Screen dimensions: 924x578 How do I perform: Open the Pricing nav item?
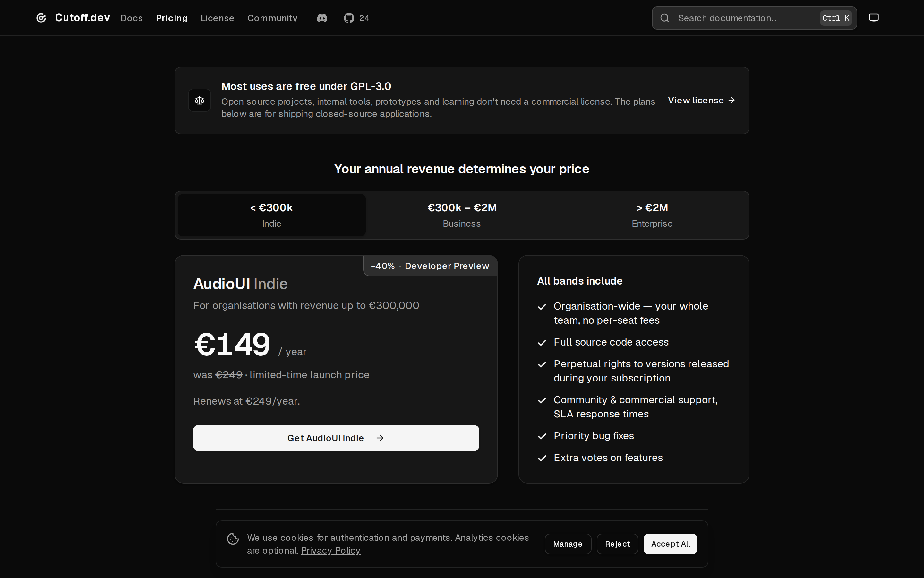[x=172, y=18]
